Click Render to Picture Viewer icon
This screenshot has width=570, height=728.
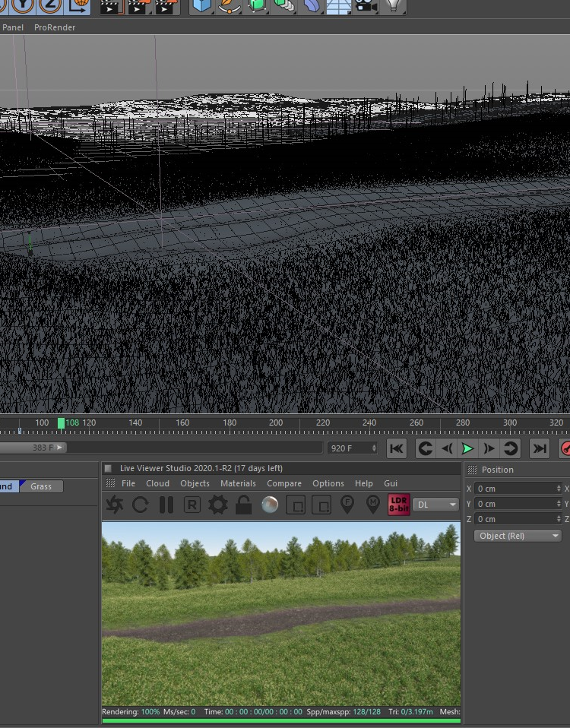pos(139,6)
